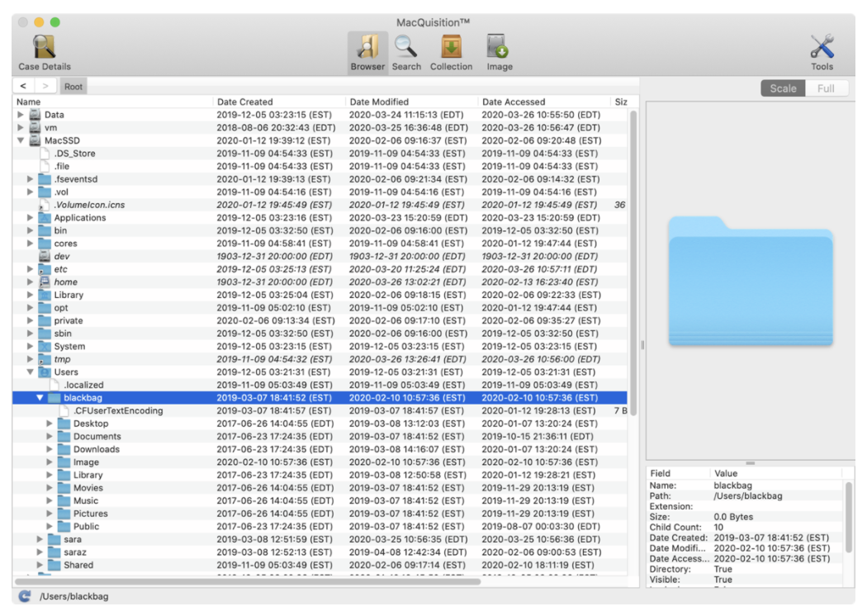
Task: Collapse the blackbag folder
Action: coord(40,397)
